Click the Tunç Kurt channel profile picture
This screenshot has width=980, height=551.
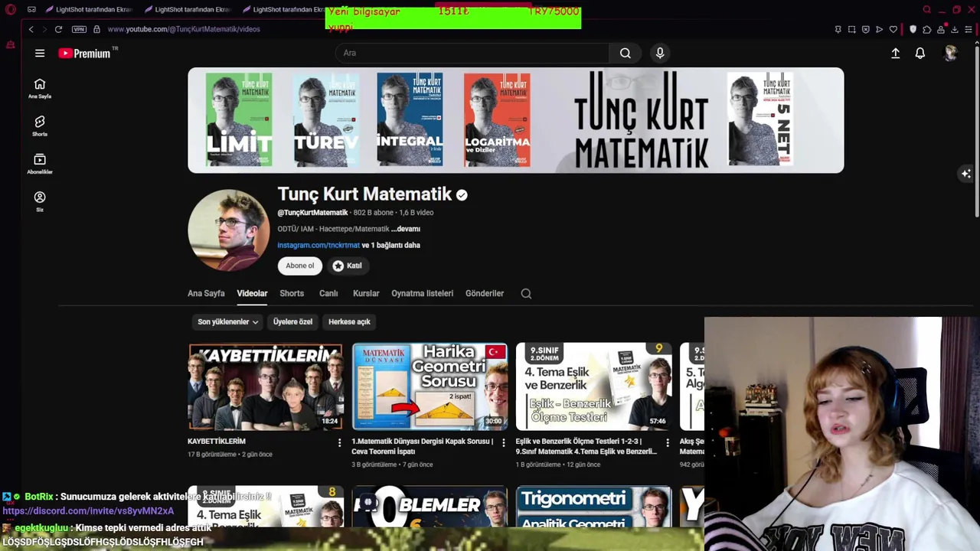click(228, 230)
